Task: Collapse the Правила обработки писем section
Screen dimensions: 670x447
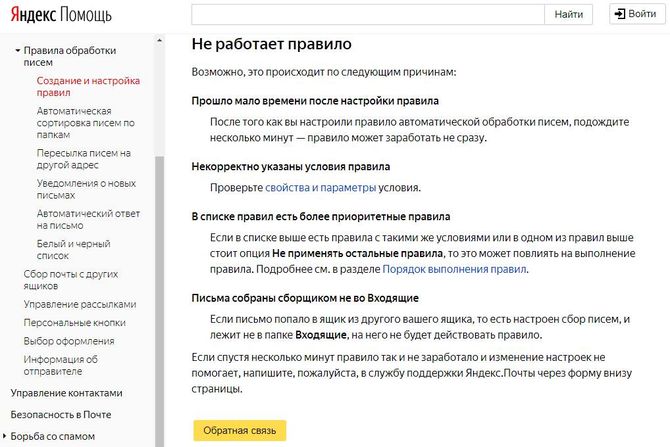Action: [18, 50]
